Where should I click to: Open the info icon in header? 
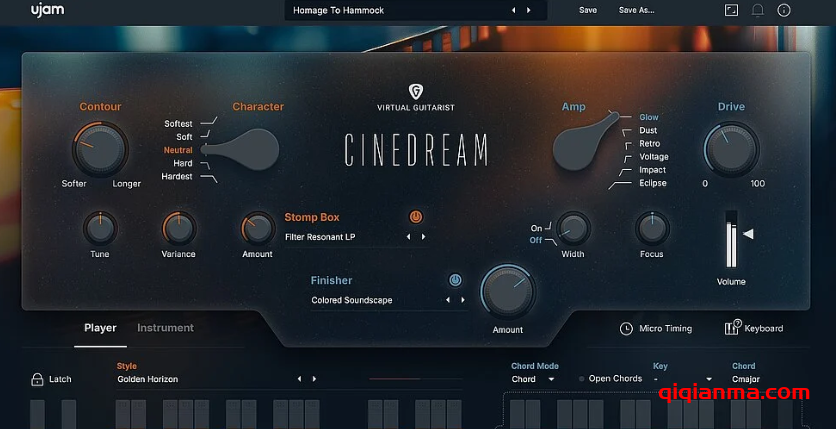pos(784,10)
